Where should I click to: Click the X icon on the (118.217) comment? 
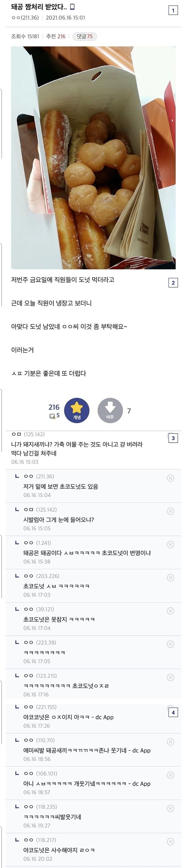170,842
